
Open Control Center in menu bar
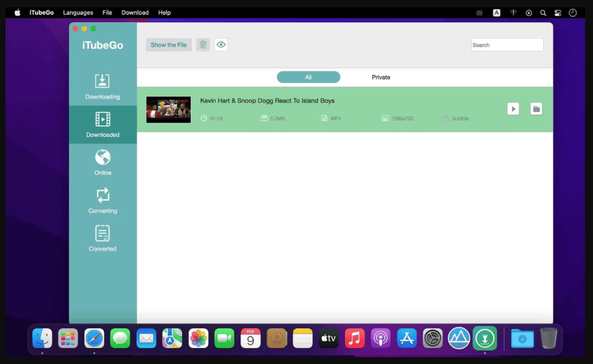click(558, 13)
